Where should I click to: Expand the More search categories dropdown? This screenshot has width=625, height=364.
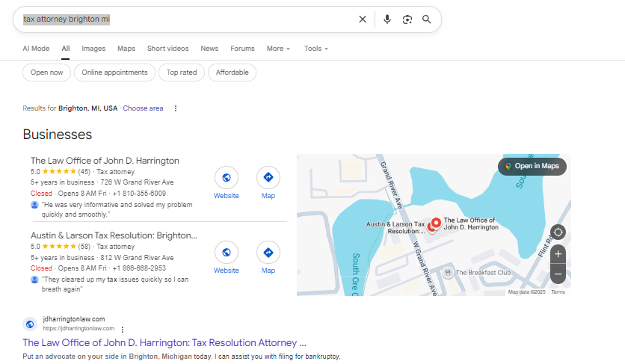tap(278, 49)
